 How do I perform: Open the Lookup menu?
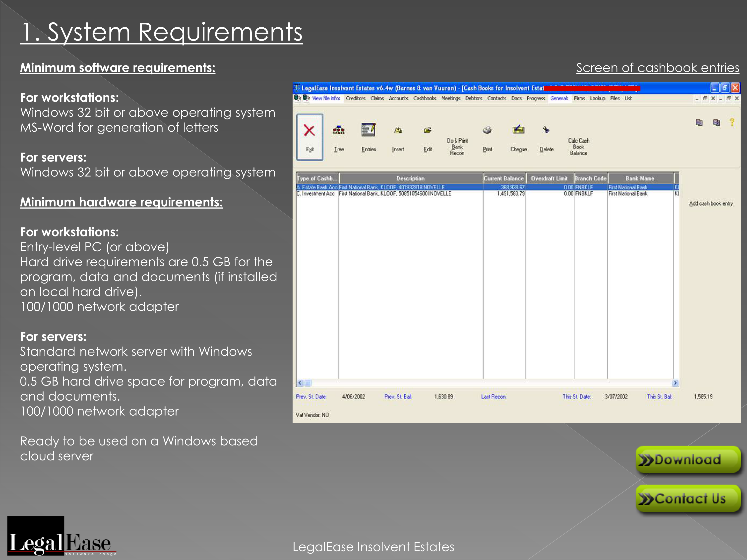[597, 98]
